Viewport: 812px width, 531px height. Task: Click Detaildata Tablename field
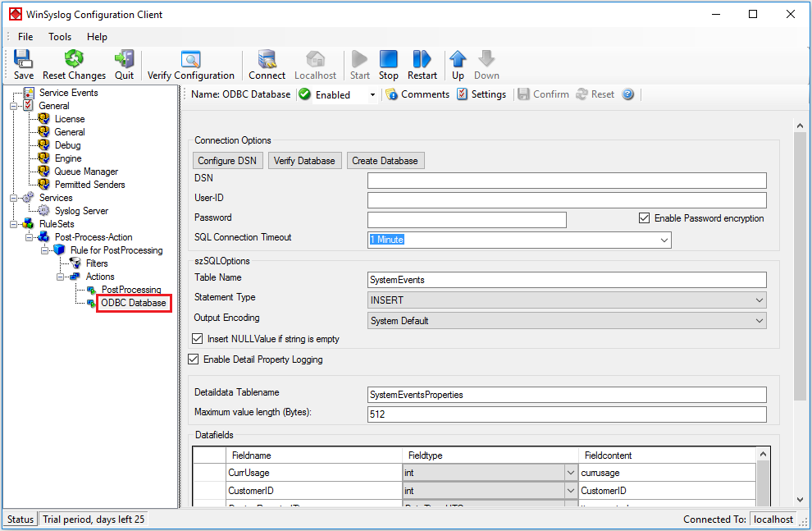[567, 395]
